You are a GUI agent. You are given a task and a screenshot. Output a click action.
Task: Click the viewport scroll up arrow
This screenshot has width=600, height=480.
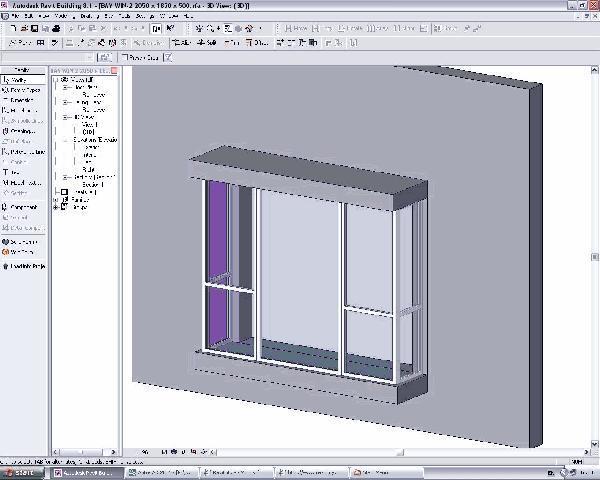(594, 70)
